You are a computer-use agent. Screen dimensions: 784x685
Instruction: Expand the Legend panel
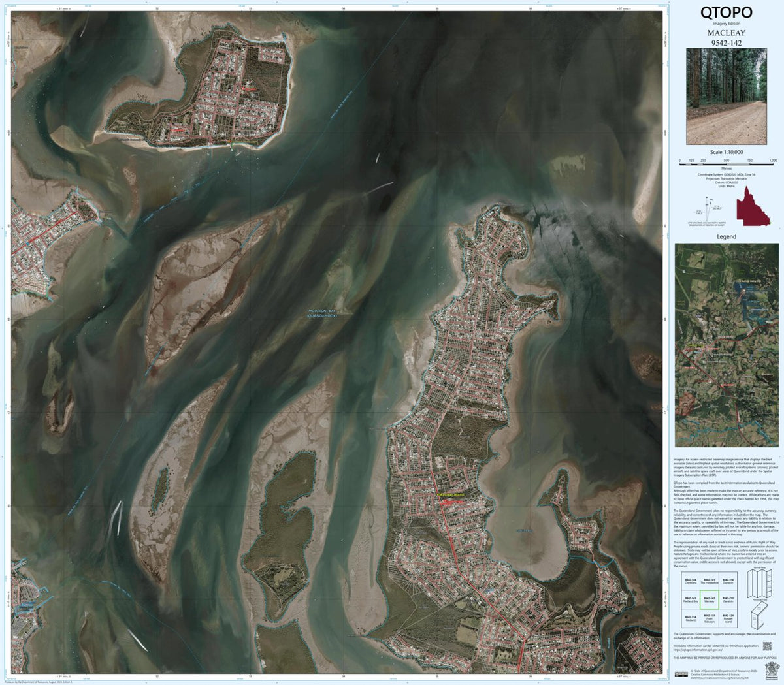pyautogui.click(x=727, y=237)
